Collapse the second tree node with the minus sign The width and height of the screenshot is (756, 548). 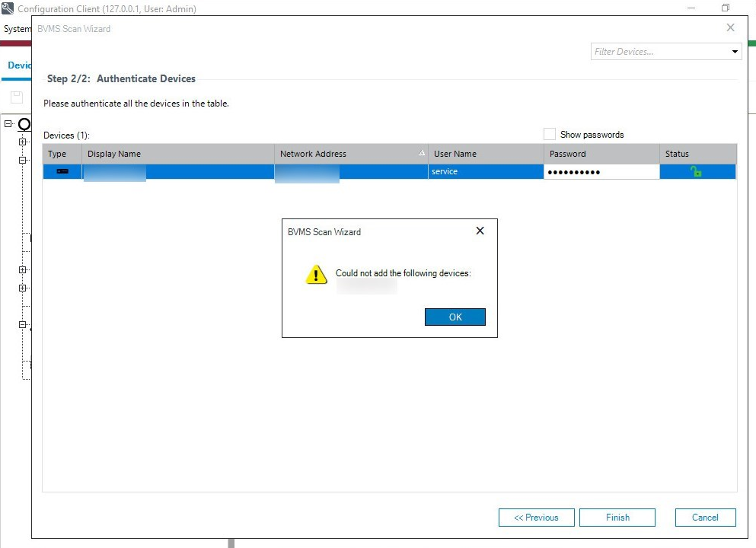point(22,160)
